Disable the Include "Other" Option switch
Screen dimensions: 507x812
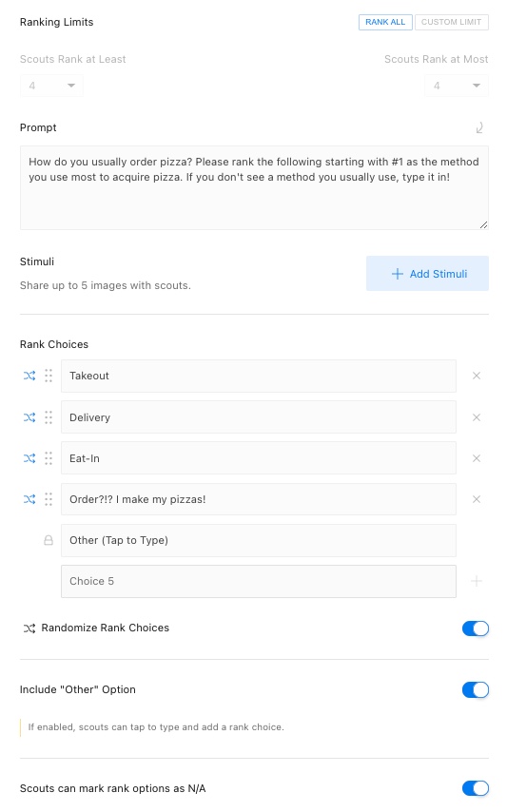tap(476, 689)
